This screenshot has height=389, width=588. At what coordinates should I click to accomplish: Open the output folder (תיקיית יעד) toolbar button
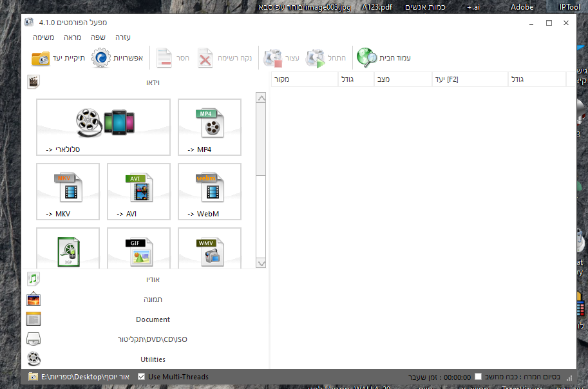coord(58,58)
